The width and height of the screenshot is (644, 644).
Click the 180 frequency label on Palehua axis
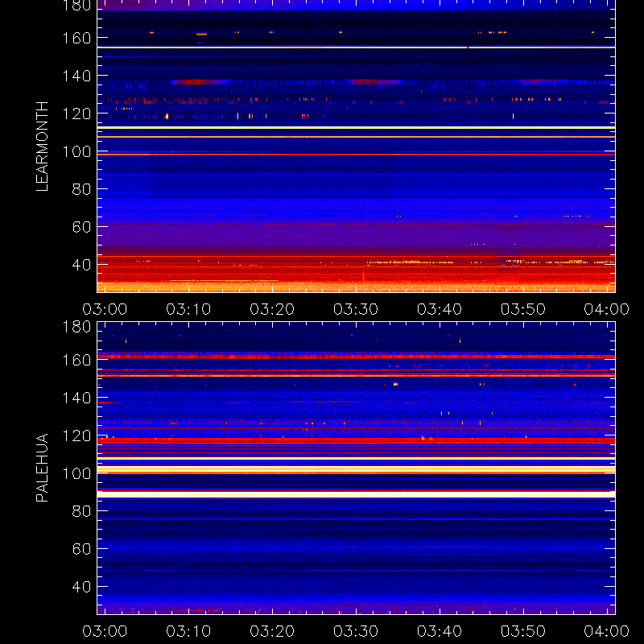coord(76,327)
